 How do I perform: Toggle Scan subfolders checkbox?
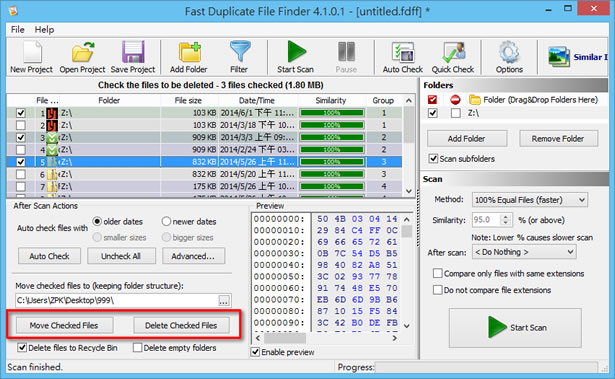tap(433, 159)
